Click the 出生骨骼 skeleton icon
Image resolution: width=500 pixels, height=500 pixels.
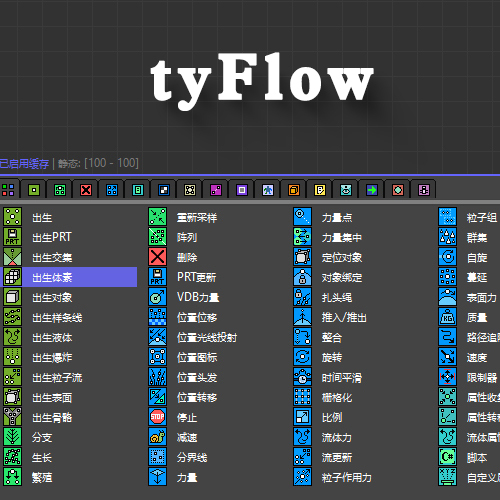tap(12, 416)
